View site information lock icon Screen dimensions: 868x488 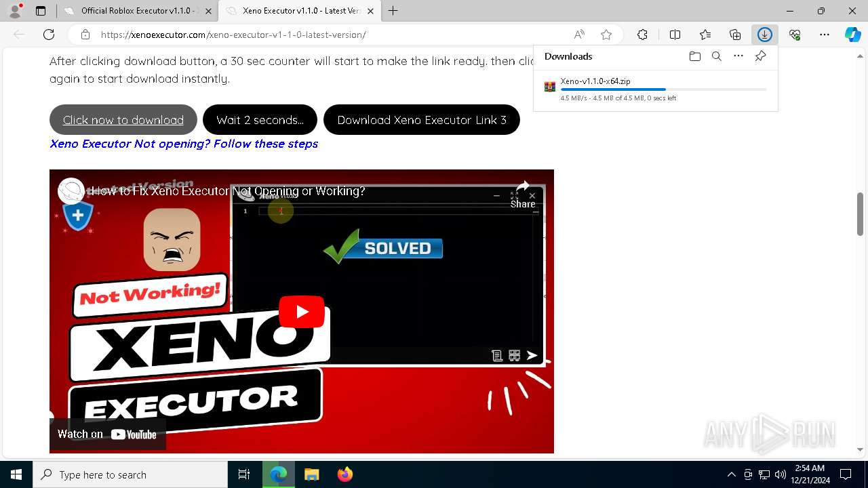(85, 35)
